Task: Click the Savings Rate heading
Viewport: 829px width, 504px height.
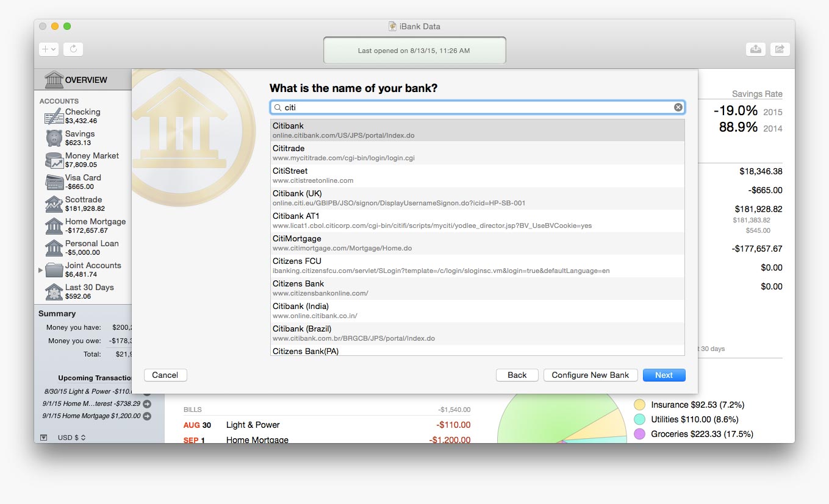Action: (757, 94)
